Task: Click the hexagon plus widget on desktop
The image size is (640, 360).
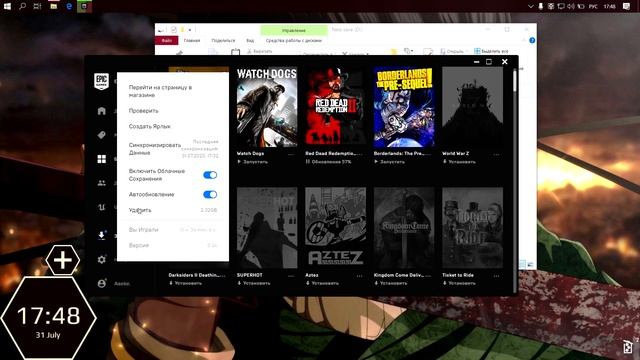Action: (x=62, y=260)
